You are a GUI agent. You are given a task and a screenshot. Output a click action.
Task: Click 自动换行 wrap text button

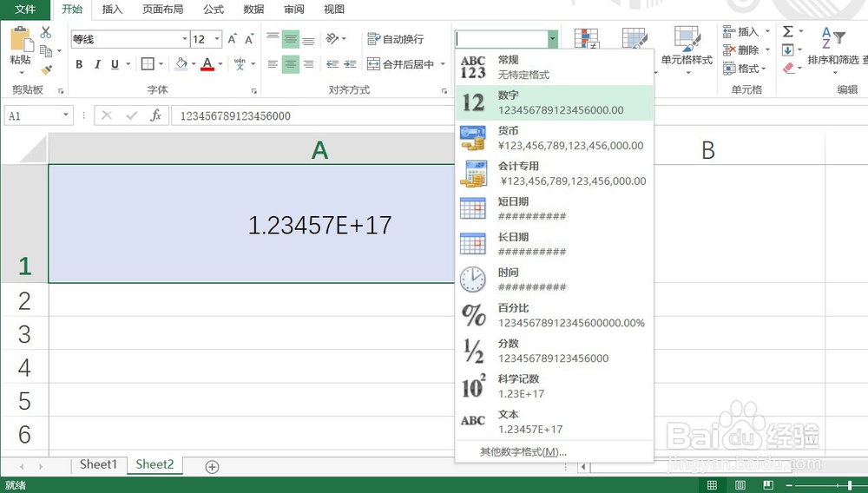click(396, 39)
